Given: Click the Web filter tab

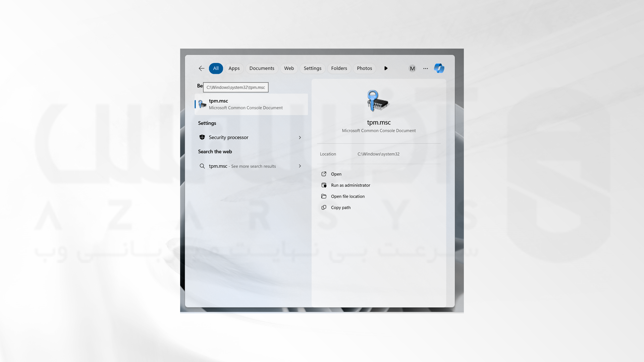Looking at the screenshot, I should (x=289, y=68).
